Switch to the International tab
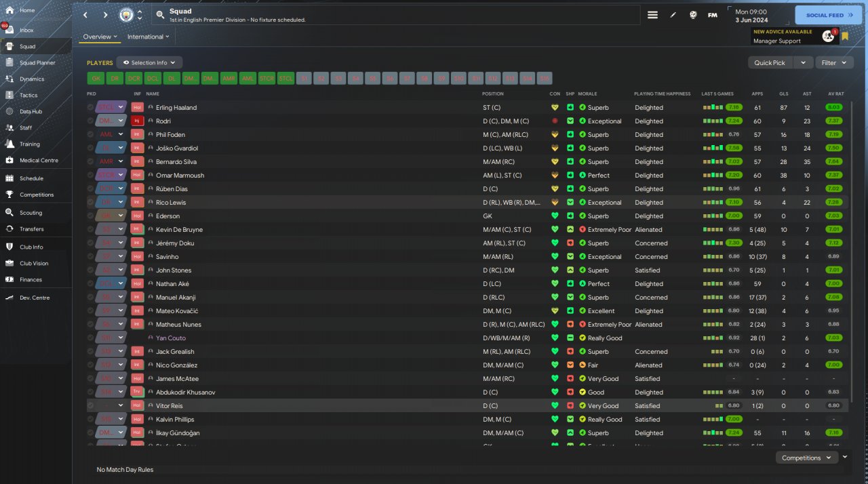Image resolution: width=868 pixels, height=484 pixels. 148,37
